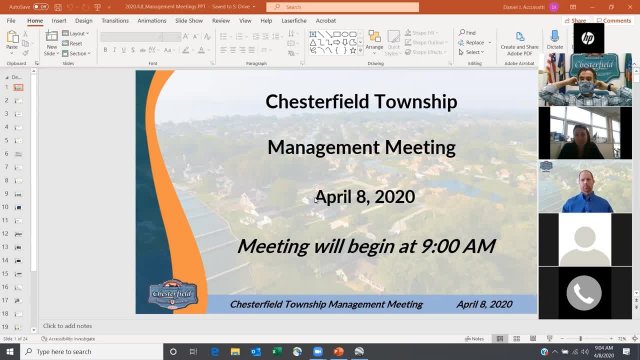This screenshot has height=360, width=640.
Task: Click the Reading View icon
Action: pos(533,339)
